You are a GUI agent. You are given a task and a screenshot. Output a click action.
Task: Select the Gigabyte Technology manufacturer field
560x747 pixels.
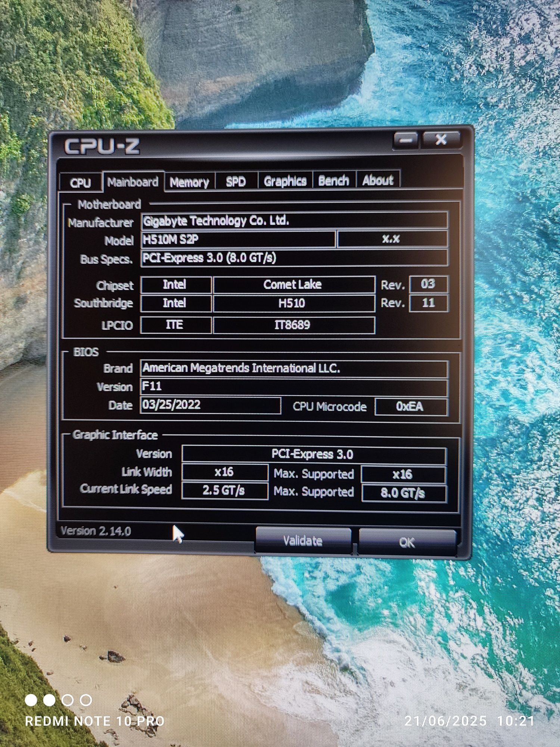(x=294, y=220)
